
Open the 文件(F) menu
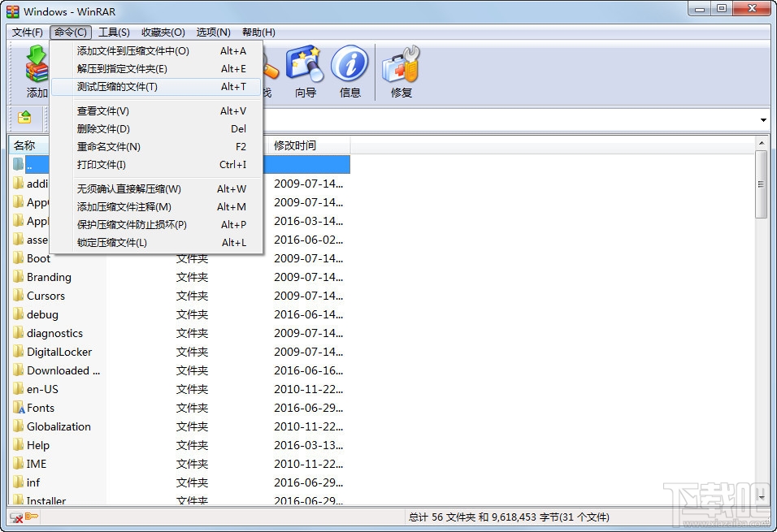click(x=27, y=32)
